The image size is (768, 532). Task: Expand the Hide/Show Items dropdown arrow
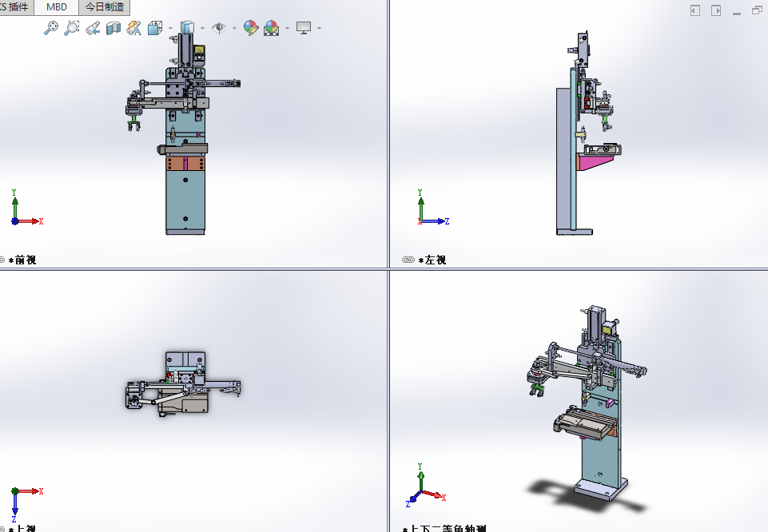point(234,29)
